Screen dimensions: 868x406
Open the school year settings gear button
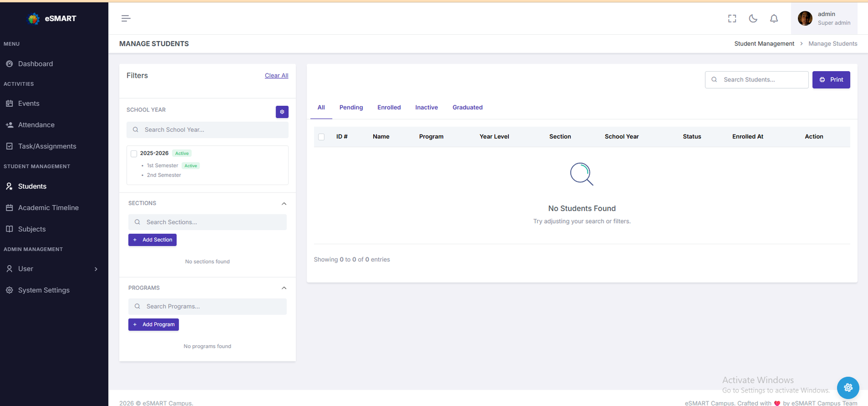point(282,112)
